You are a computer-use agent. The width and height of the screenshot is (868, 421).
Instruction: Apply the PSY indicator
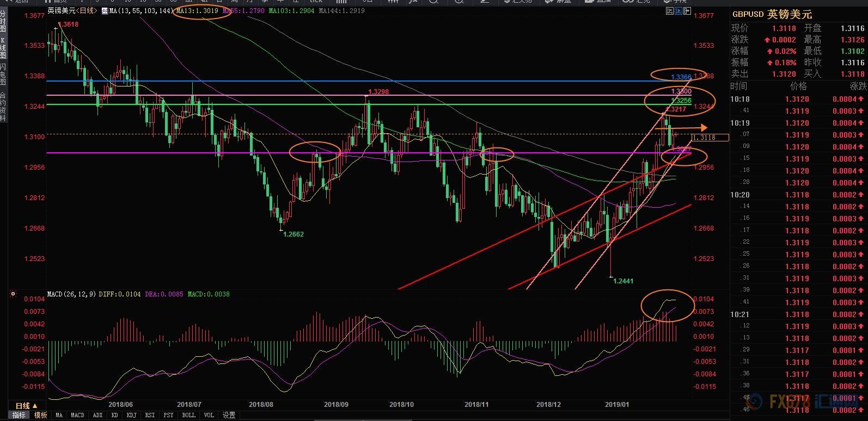tap(168, 415)
